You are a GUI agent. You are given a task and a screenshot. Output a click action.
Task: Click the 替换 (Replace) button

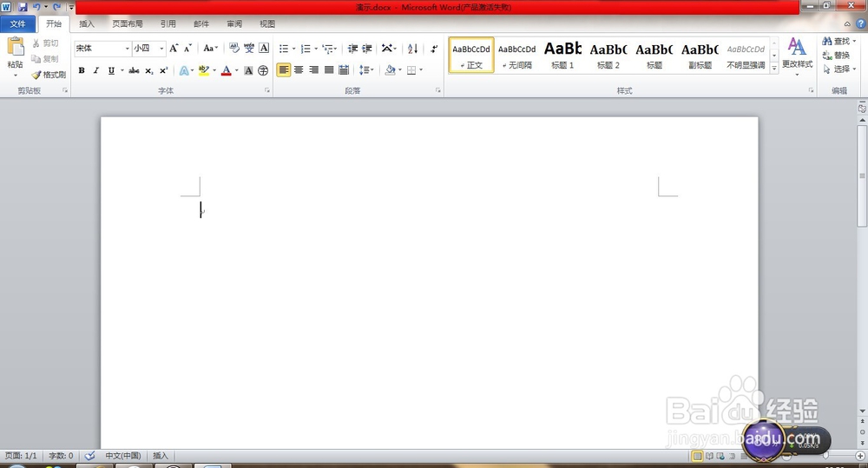pos(837,56)
